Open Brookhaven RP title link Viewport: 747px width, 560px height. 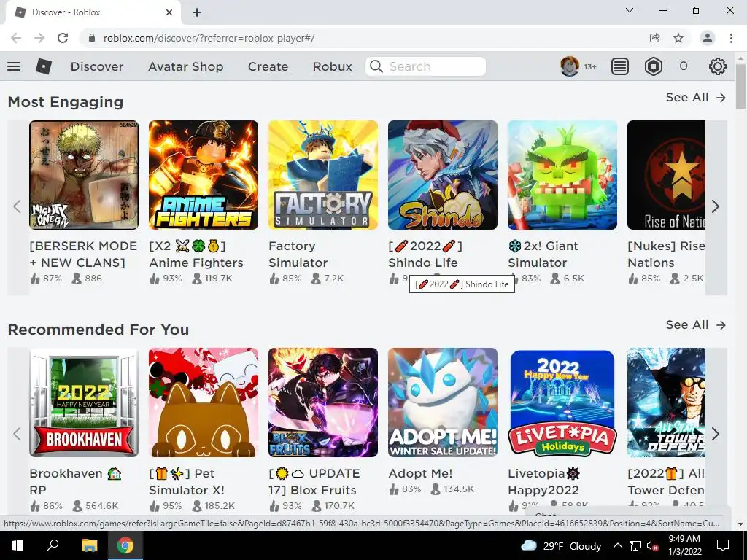coord(75,481)
